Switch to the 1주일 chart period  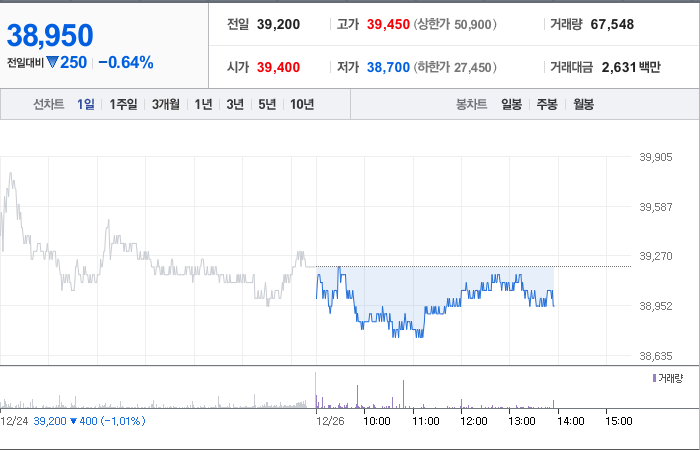(123, 104)
